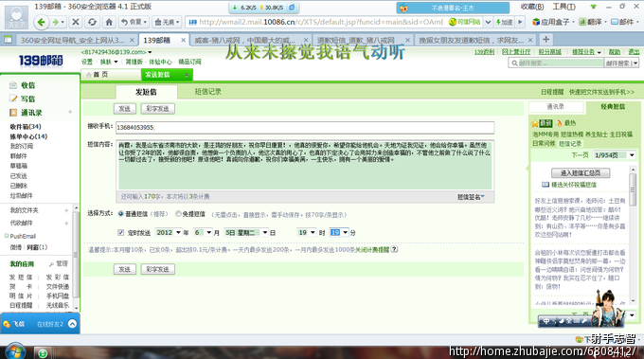Switch to the 短信记录 tab

(x=207, y=92)
